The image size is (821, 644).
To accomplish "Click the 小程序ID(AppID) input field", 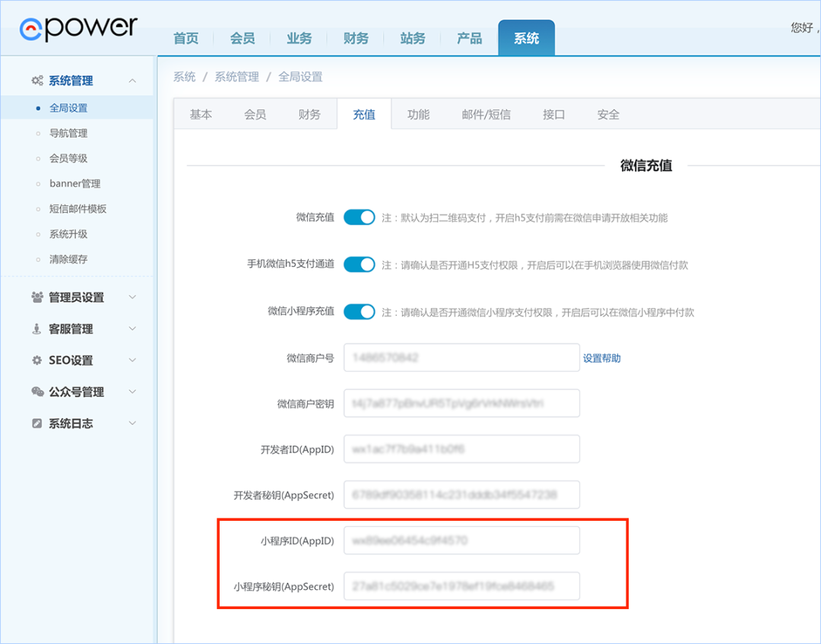I will click(x=461, y=541).
